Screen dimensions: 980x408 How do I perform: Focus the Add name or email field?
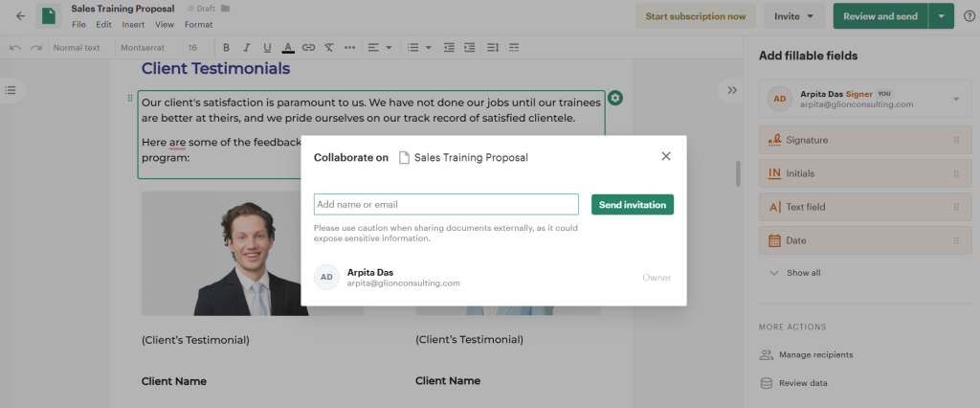[446, 205]
